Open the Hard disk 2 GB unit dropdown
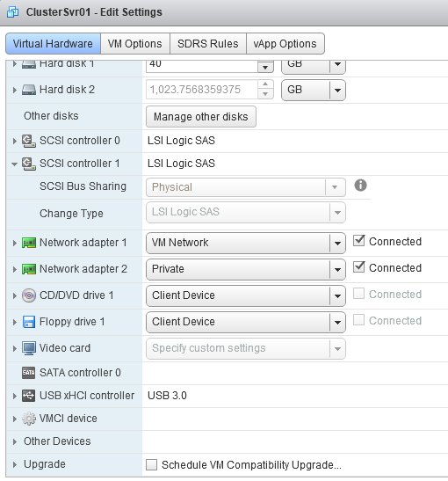Screen dimensions: 448x481 [314, 90]
